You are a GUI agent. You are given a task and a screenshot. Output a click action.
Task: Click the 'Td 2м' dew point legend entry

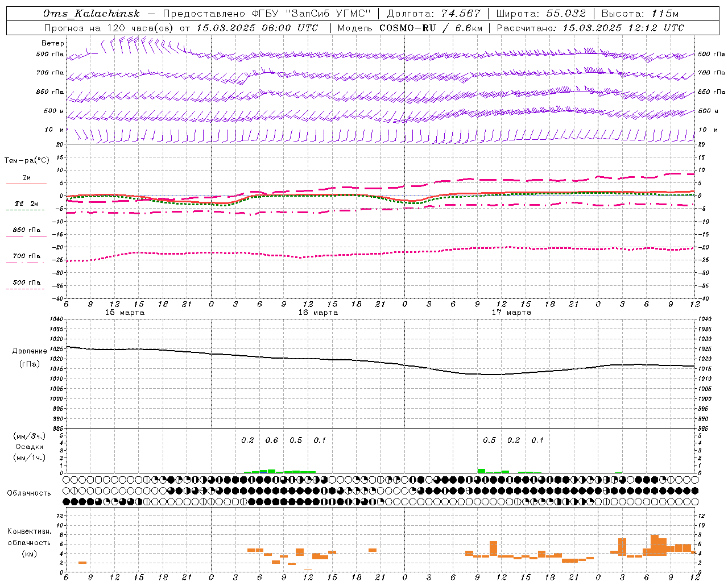coord(27,203)
